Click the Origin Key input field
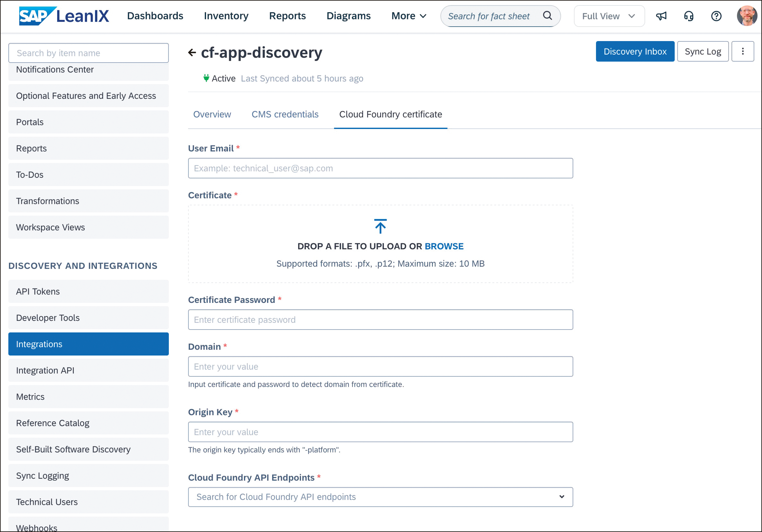Image resolution: width=762 pixels, height=532 pixels. tap(380, 432)
